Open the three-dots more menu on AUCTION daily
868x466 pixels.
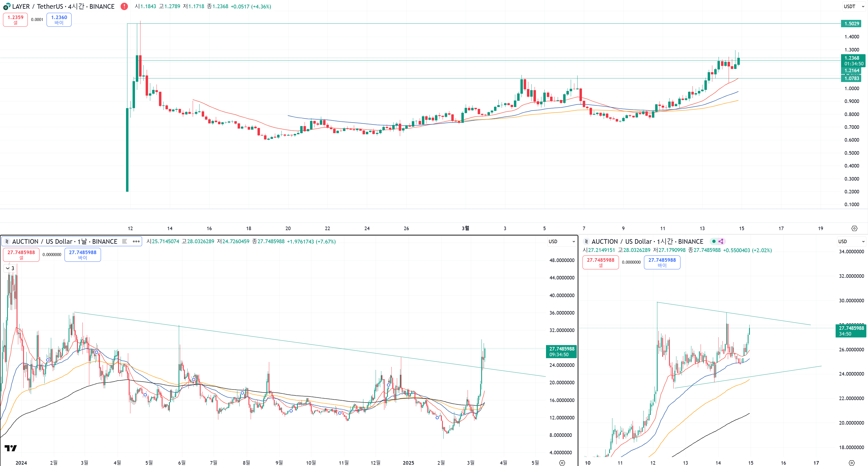point(136,241)
